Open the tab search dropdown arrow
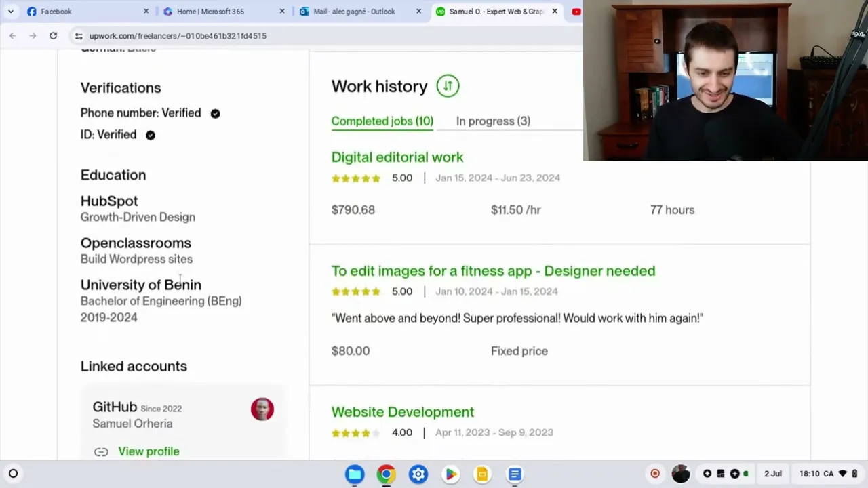The image size is (868, 488). (x=10, y=12)
